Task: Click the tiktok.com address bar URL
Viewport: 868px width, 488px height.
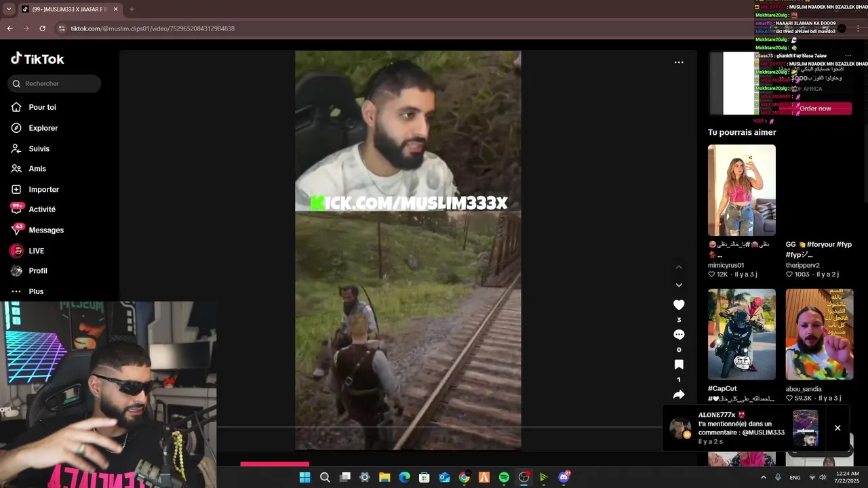Action: 153,28
